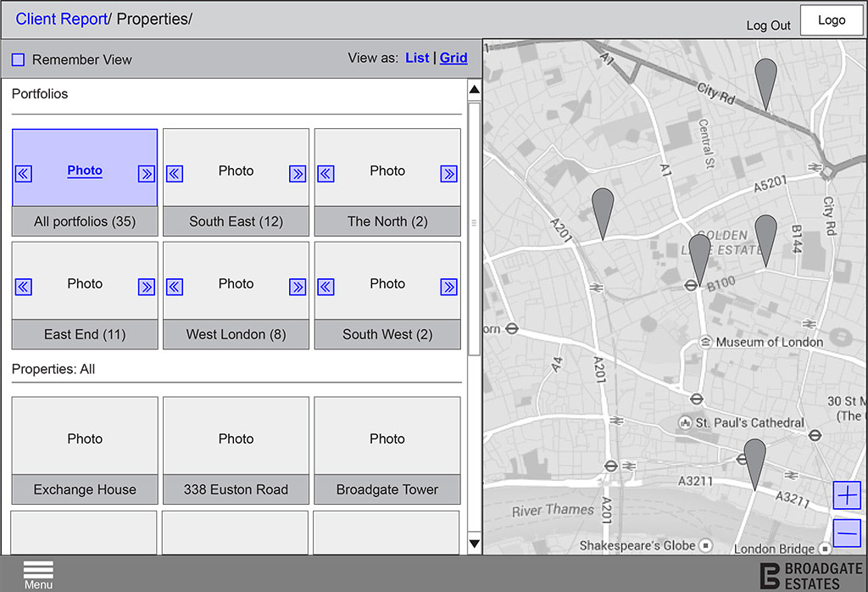This screenshot has height=592, width=868.
Task: Click Exchange House property label
Action: tap(85, 489)
